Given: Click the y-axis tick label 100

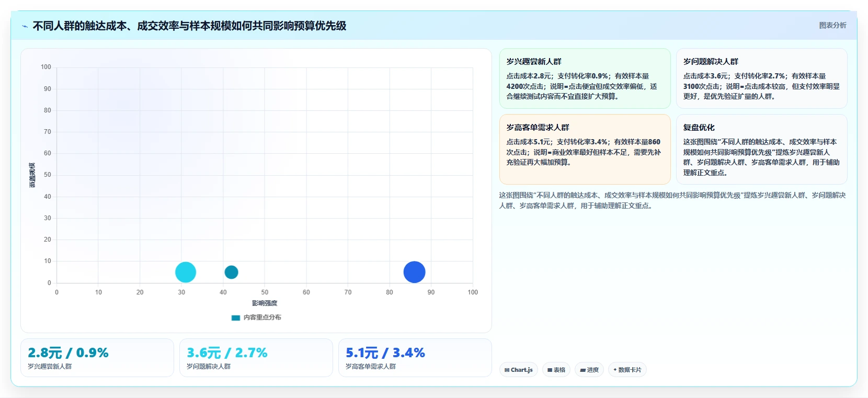Looking at the screenshot, I should [46, 67].
